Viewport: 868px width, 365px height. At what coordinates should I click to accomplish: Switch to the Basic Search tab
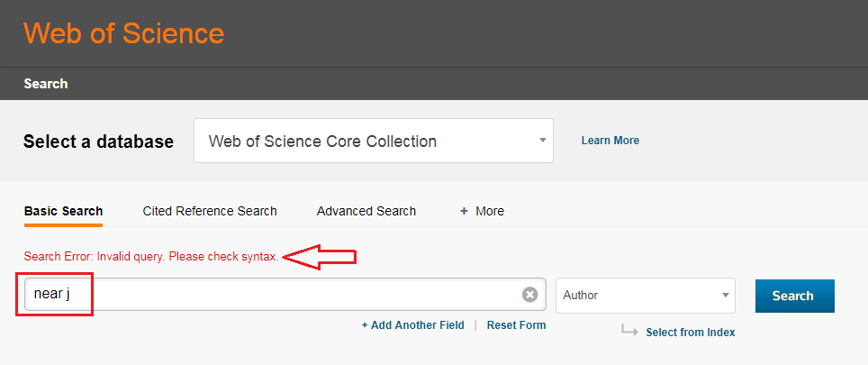[x=63, y=211]
